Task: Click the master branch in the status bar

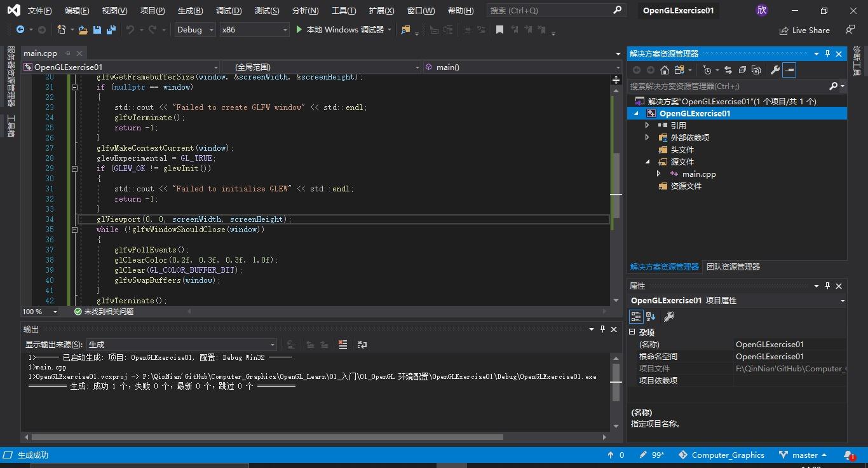Action: pos(802,455)
